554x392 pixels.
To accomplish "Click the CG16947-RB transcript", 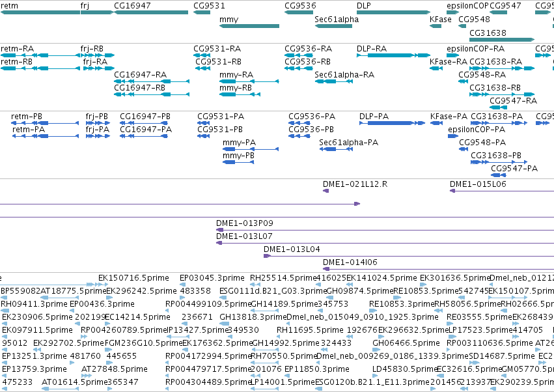I will coord(152,94).
